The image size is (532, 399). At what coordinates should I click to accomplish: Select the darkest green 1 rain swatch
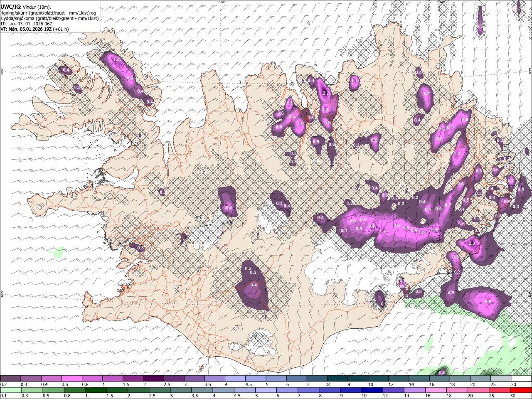(96, 390)
